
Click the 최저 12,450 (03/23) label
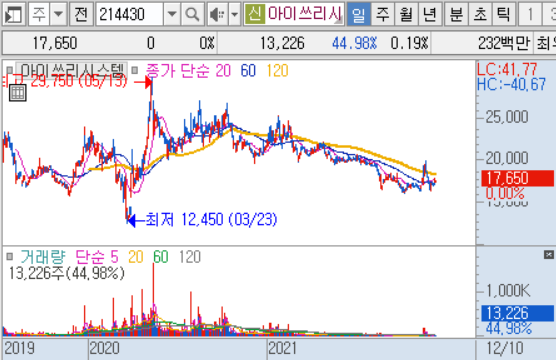[x=211, y=220]
